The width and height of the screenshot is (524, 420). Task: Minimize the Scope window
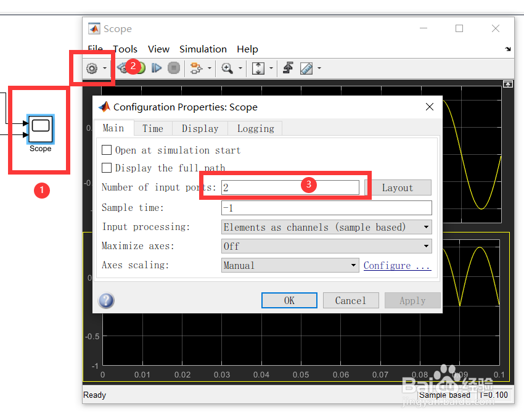[424, 28]
